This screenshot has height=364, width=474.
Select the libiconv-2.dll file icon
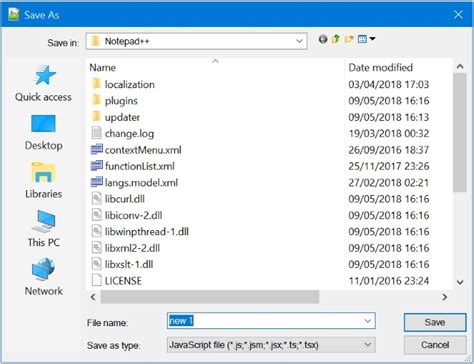tap(96, 215)
